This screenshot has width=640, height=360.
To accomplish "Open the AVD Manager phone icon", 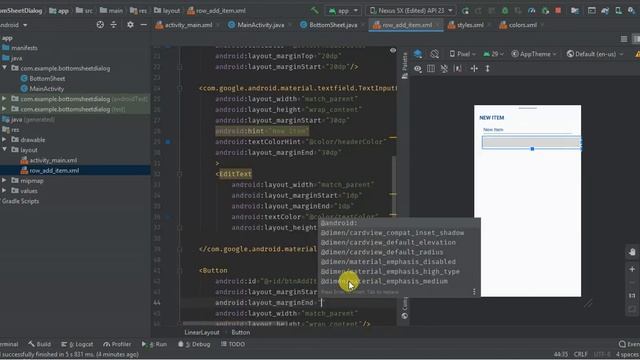I will pos(618,11).
